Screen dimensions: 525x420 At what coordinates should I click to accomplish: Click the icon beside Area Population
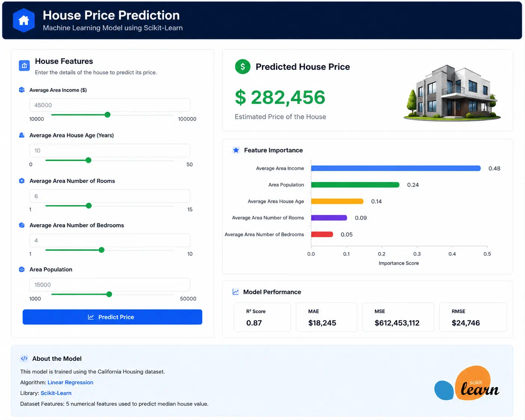(x=22, y=269)
